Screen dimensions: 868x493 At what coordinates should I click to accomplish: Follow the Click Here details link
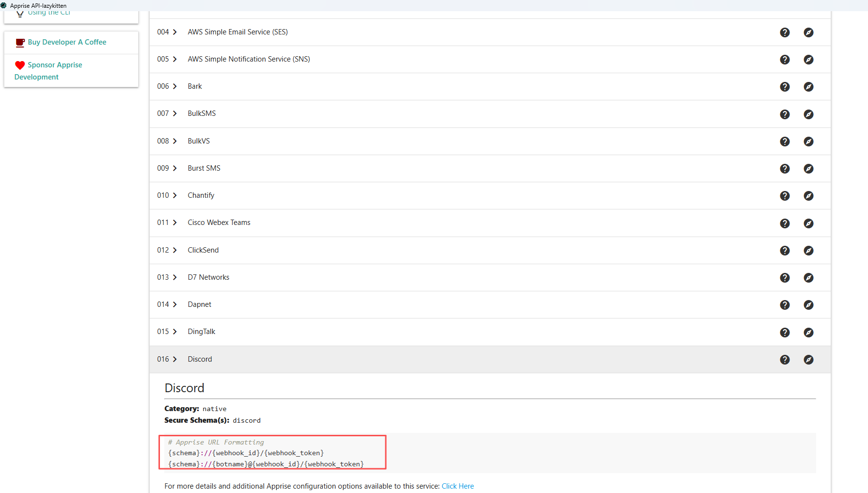tap(458, 486)
